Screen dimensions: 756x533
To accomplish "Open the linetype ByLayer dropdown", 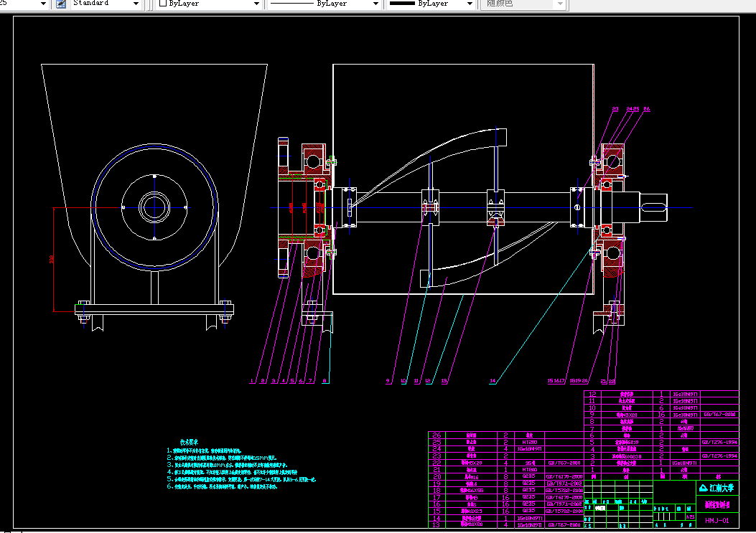I will click(376, 4).
